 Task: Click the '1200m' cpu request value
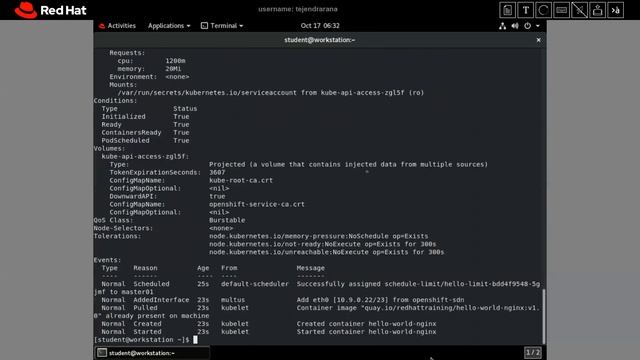pos(175,60)
